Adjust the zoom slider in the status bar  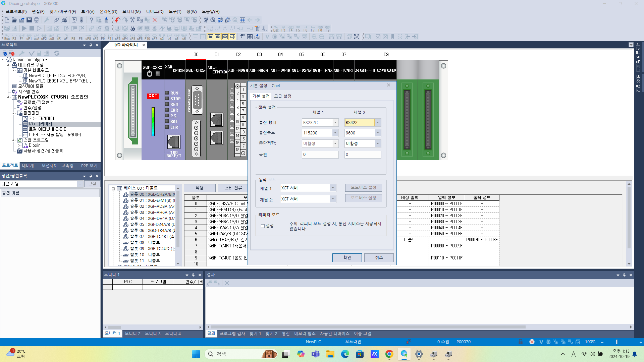pyautogui.click(x=616, y=342)
